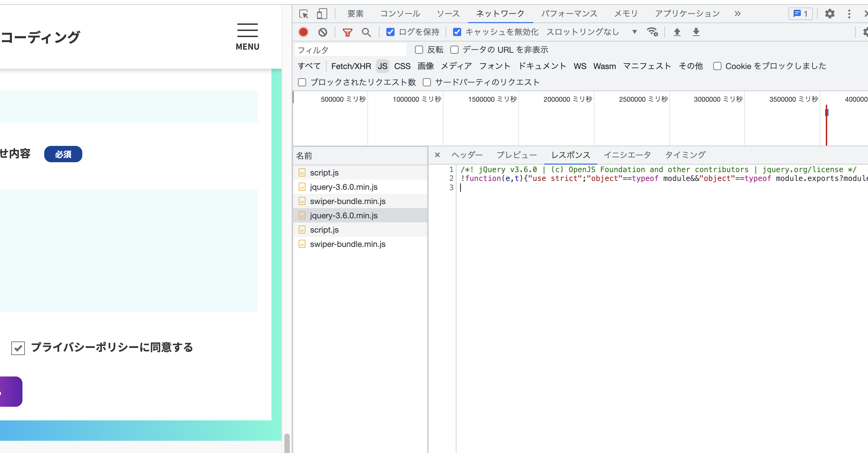Click the inspect element picker icon
868x453 pixels.
click(x=303, y=14)
